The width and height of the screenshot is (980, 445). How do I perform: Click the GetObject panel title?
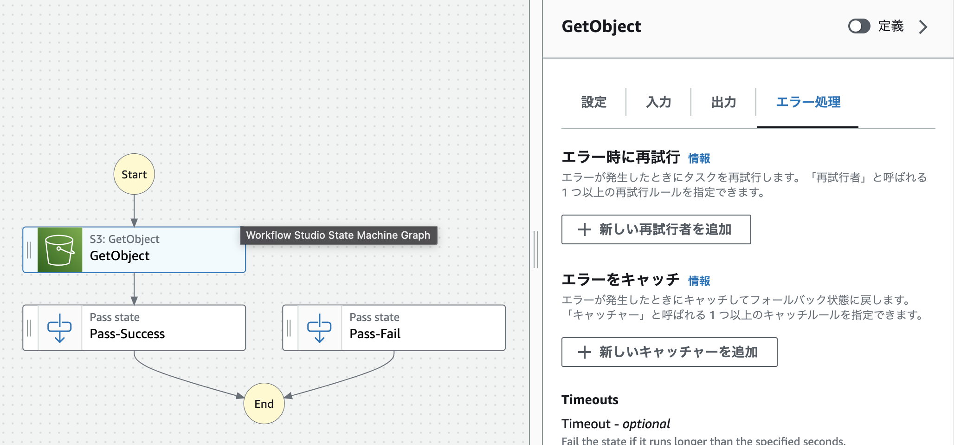pos(601,26)
